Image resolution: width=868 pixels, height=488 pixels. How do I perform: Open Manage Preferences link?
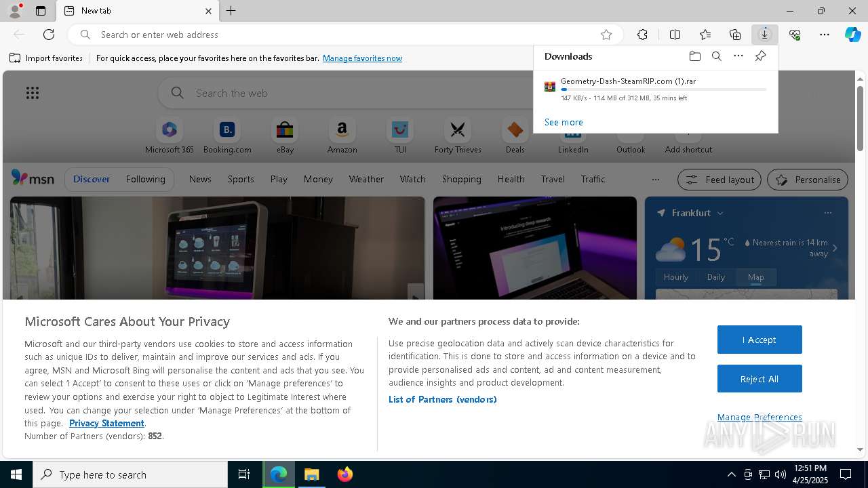759,417
